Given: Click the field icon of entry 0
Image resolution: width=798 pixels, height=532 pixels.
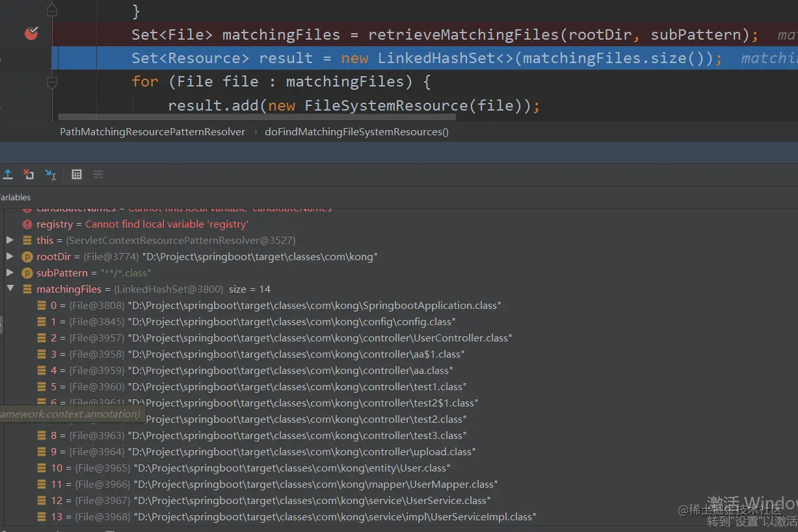Looking at the screenshot, I should (x=43, y=306).
